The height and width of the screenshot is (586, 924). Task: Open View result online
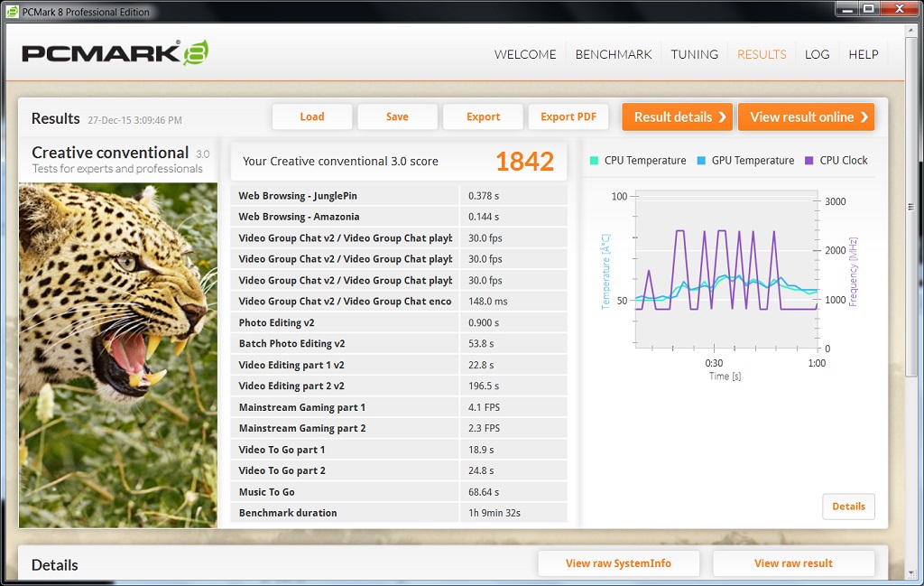[x=806, y=116]
